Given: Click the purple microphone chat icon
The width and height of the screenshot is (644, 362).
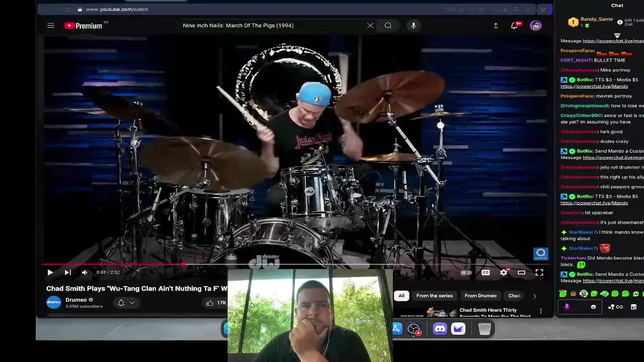Looking at the screenshot, I should tap(567, 307).
